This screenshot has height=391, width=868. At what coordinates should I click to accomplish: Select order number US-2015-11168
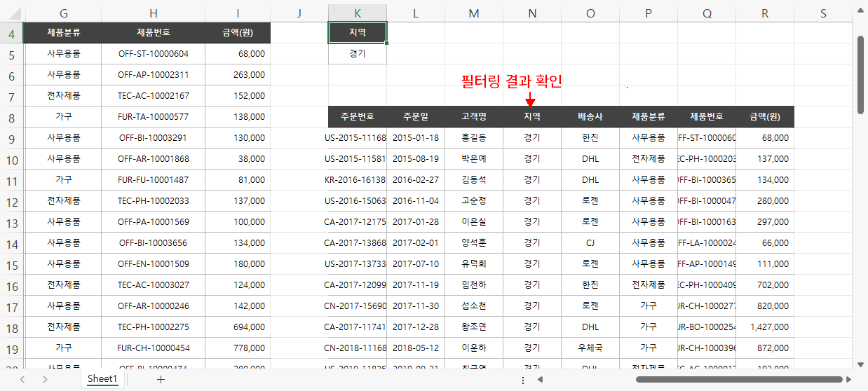pos(358,137)
